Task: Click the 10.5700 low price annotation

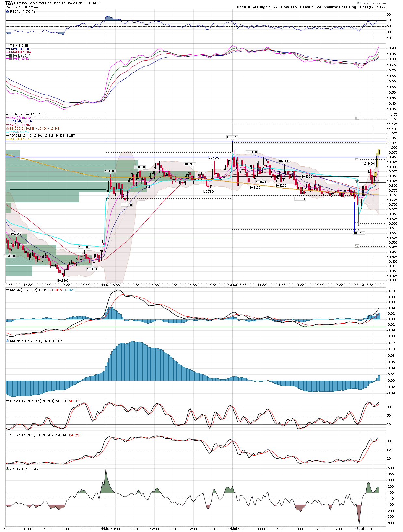Action: (359, 233)
